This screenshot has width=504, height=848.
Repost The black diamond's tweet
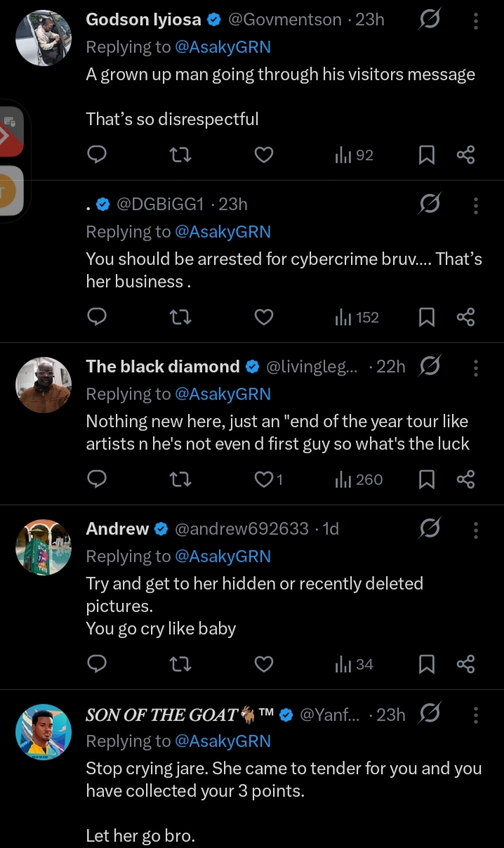pos(180,480)
